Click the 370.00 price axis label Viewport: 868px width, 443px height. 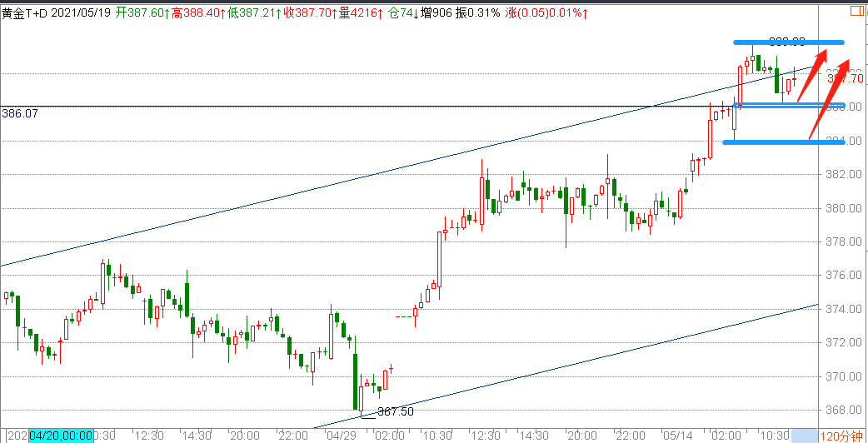845,376
